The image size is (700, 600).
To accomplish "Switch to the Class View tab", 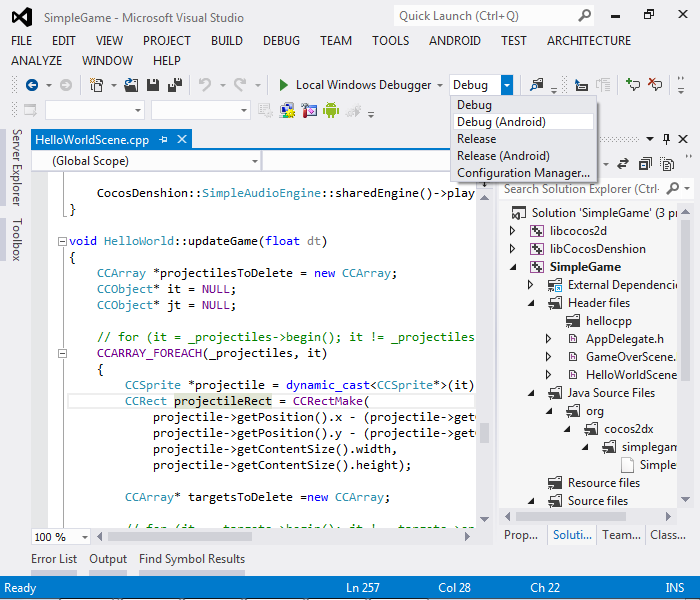I will pos(668,535).
